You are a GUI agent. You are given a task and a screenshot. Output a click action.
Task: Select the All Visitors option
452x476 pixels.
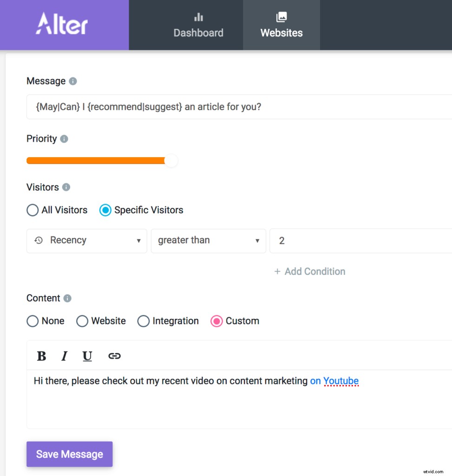point(33,210)
